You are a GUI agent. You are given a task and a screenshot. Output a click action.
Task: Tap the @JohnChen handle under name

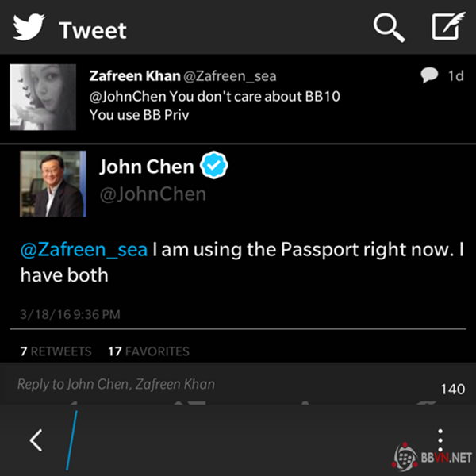[153, 194]
